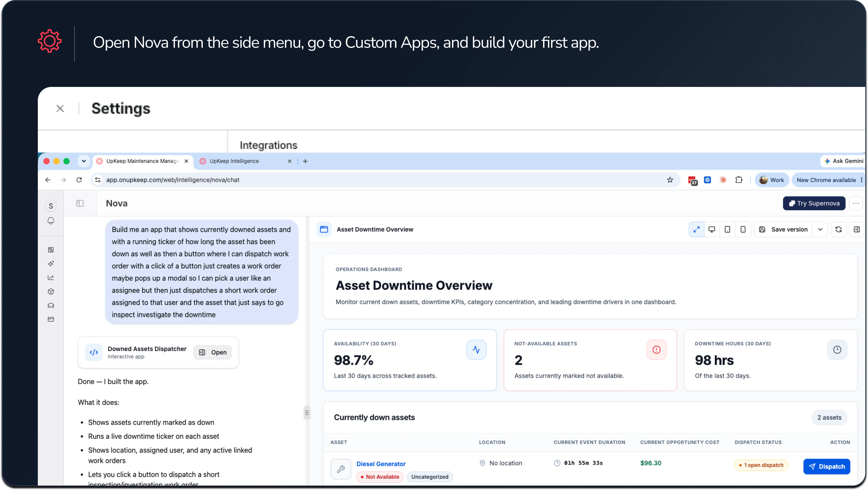This screenshot has height=490, width=868.
Task: Close the UpKeep Maintenance tab
Action: coord(186,161)
